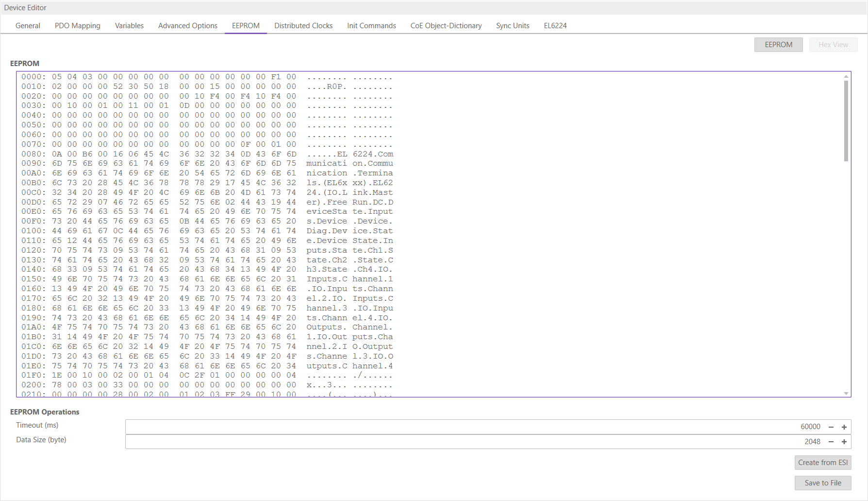Increase the Data Size with plus stepper
The image size is (868, 501).
844,442
